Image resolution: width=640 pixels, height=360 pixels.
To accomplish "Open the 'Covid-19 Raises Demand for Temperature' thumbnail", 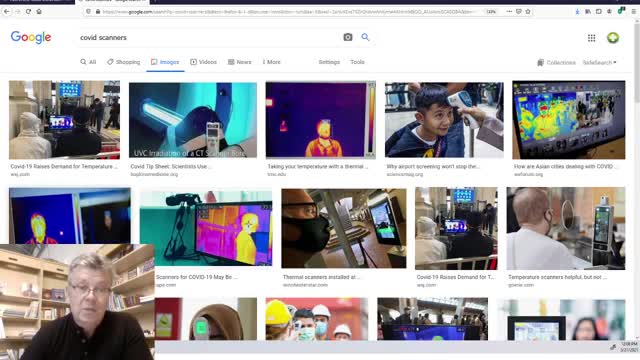I will pos(64,120).
